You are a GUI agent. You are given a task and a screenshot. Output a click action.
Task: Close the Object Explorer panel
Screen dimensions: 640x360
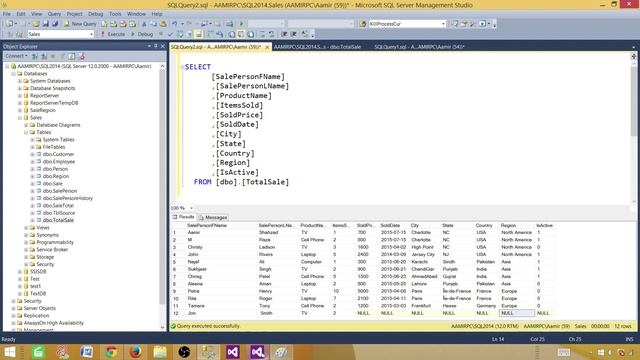[162, 47]
